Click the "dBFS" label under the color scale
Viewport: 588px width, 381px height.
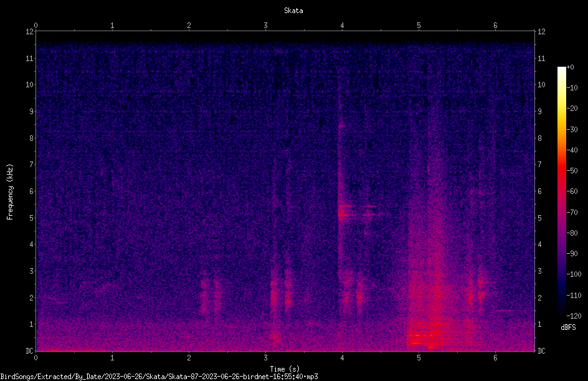pyautogui.click(x=568, y=327)
